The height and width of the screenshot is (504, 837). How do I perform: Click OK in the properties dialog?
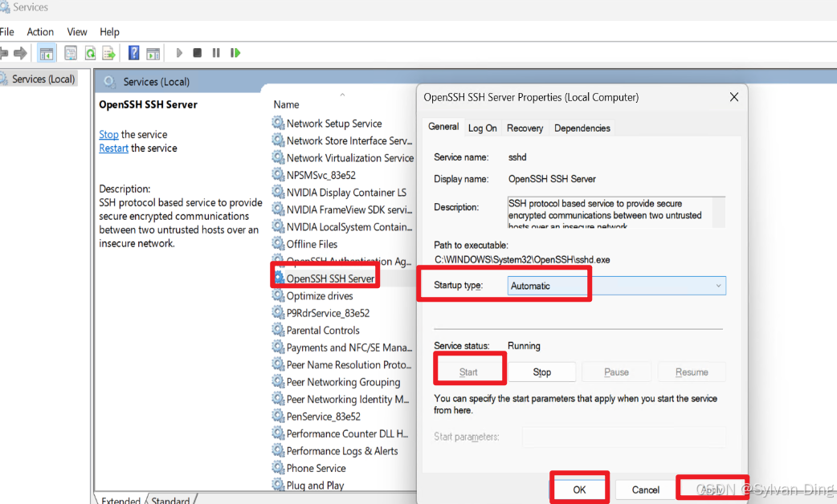pos(579,490)
